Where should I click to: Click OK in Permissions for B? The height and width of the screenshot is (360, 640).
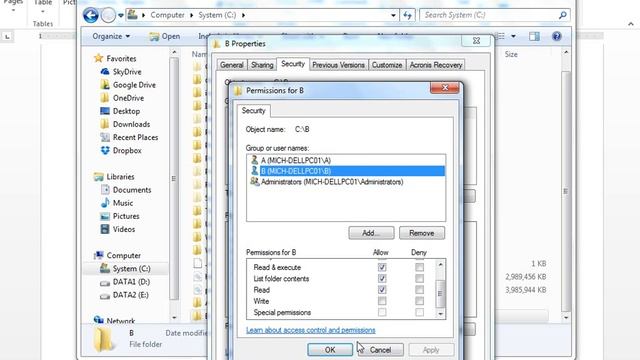pos(330,350)
